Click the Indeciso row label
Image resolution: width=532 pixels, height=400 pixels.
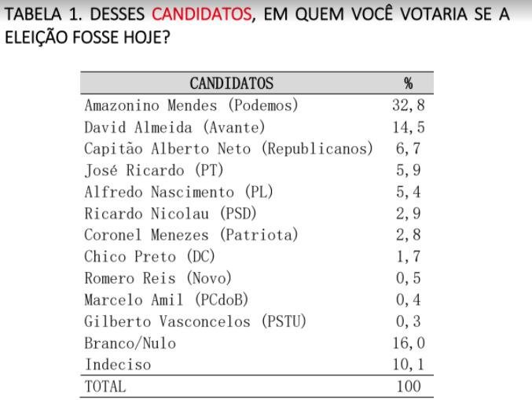pos(117,365)
